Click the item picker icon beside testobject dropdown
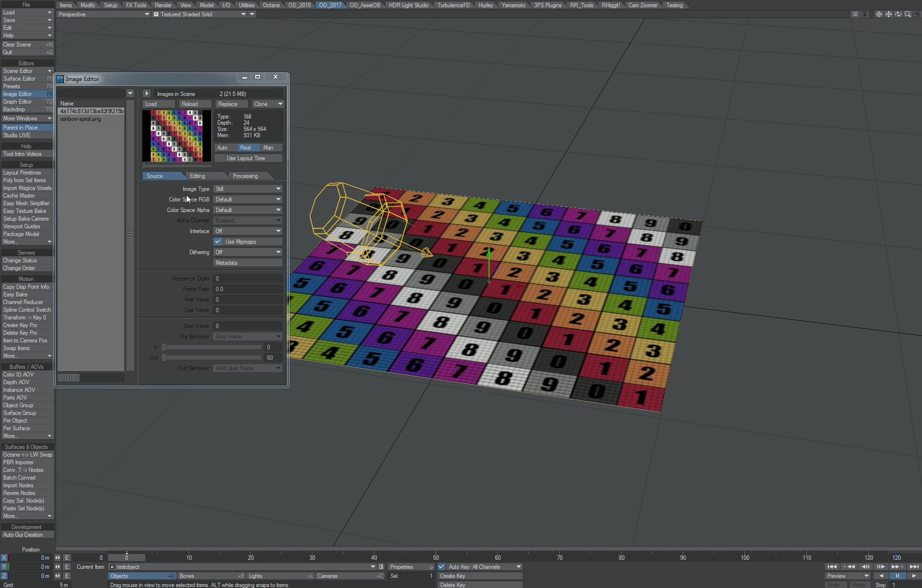922x588 pixels. click(x=381, y=567)
